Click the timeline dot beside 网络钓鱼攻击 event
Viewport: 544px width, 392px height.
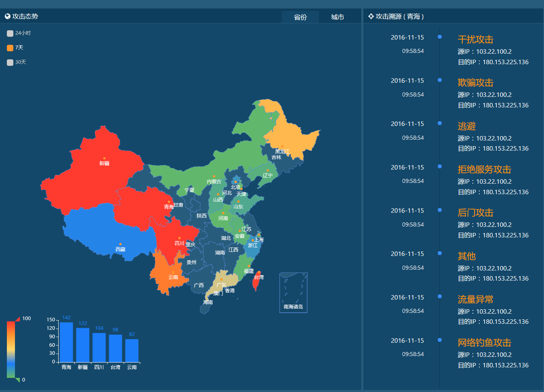pyautogui.click(x=439, y=340)
